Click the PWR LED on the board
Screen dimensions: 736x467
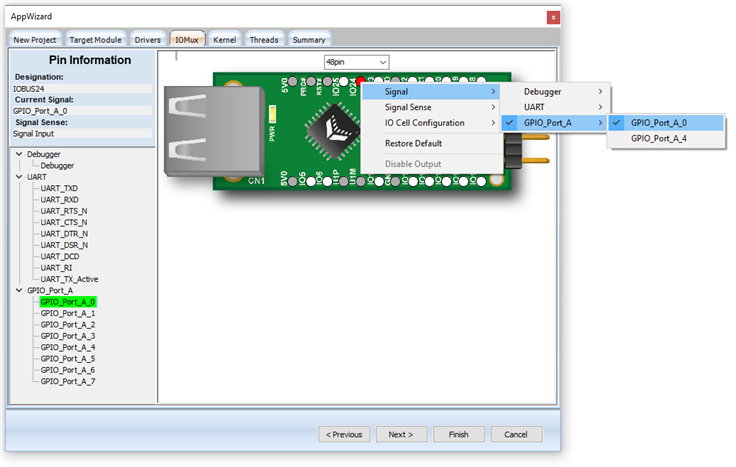(x=272, y=113)
